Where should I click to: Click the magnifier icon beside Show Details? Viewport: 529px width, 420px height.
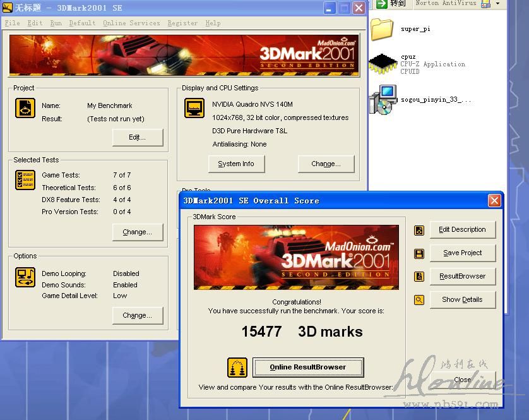point(419,300)
